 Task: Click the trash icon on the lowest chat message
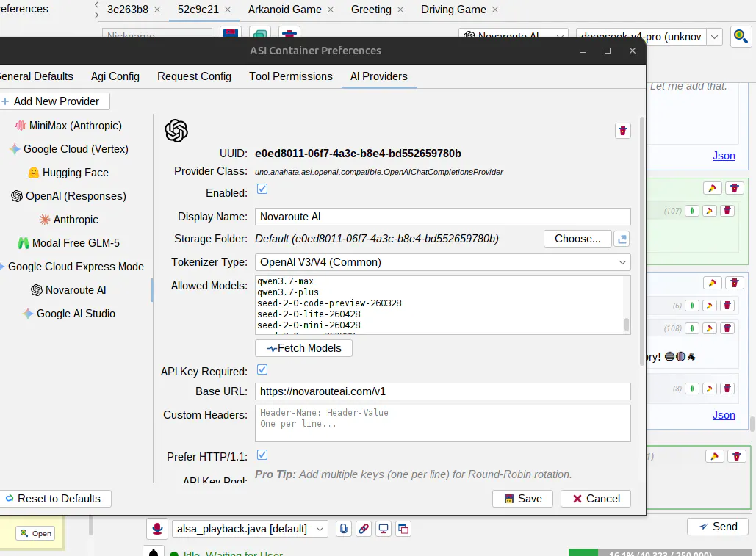click(737, 456)
